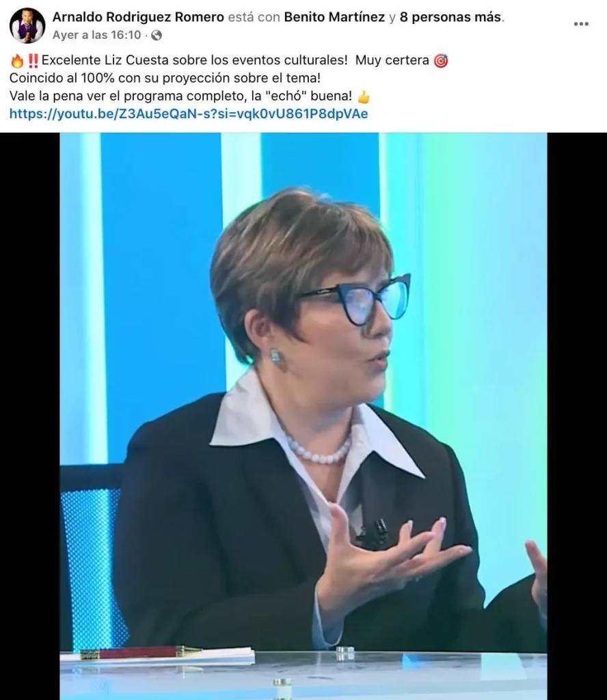Open Arnaldo Rodriguez Romero's profile avatar
The height and width of the screenshot is (700, 607).
click(x=27, y=25)
